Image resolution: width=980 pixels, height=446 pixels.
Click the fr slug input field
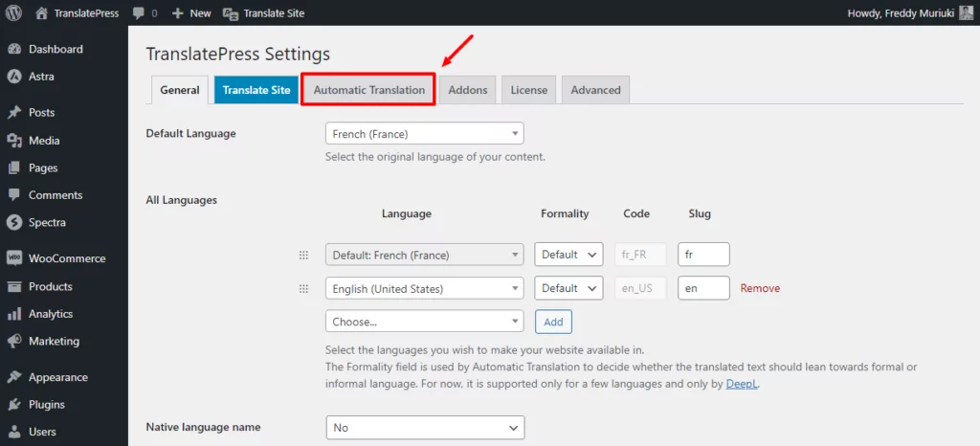(x=703, y=255)
